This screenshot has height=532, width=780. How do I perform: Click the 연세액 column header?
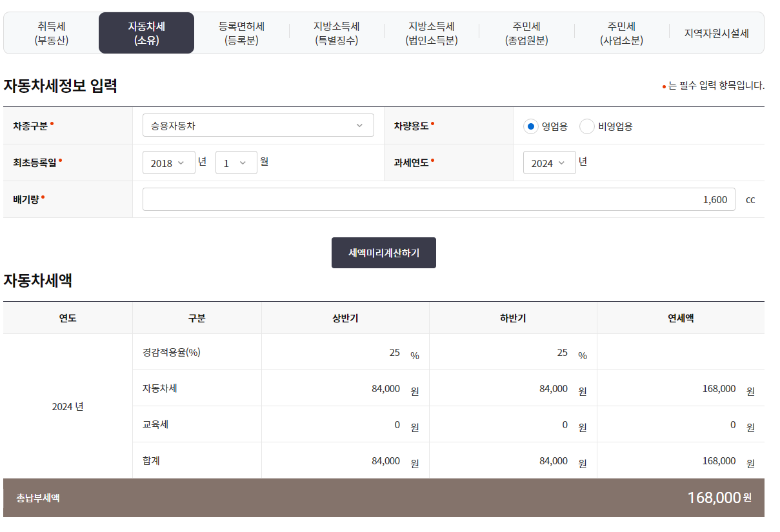pos(680,317)
